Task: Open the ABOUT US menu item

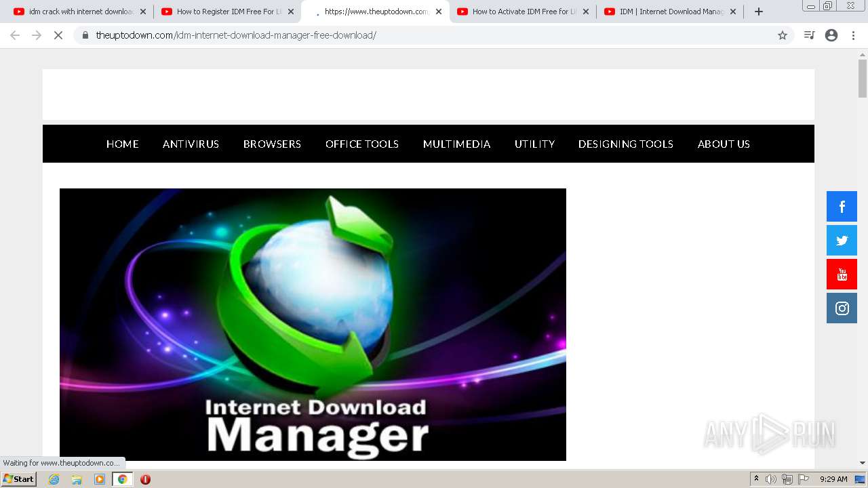Action: click(x=724, y=144)
